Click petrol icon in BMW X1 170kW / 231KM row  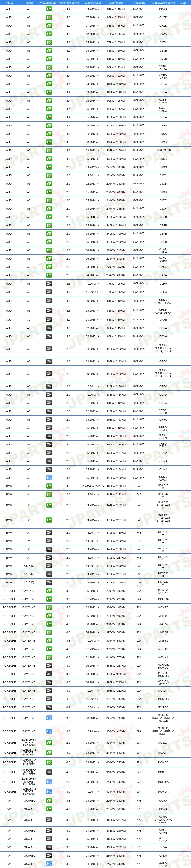(x=49, y=520)
